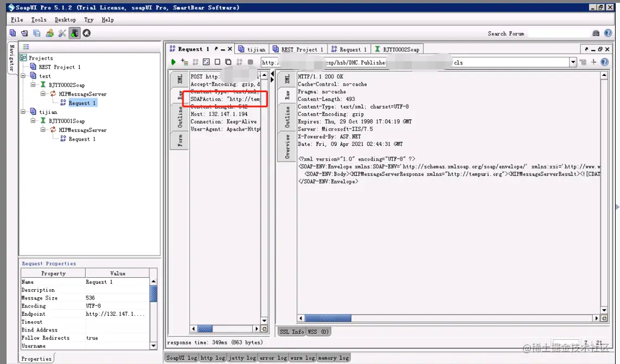Open the Try menu
The image size is (620, 364).
(88, 20)
